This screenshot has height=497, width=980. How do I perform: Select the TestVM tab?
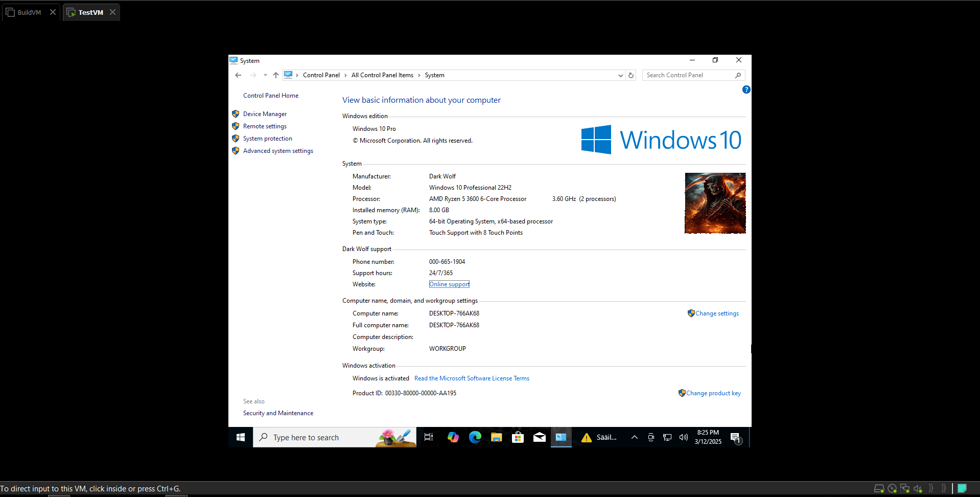coord(91,12)
